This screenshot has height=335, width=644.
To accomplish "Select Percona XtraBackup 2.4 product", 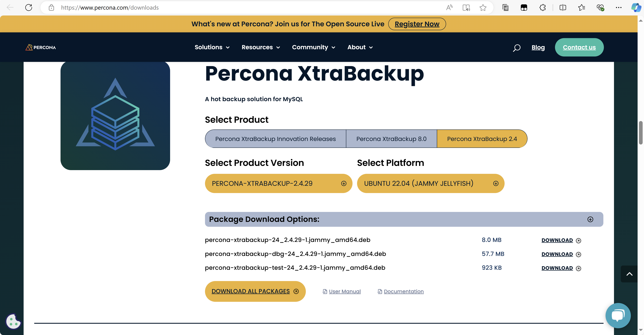I will 482,139.
